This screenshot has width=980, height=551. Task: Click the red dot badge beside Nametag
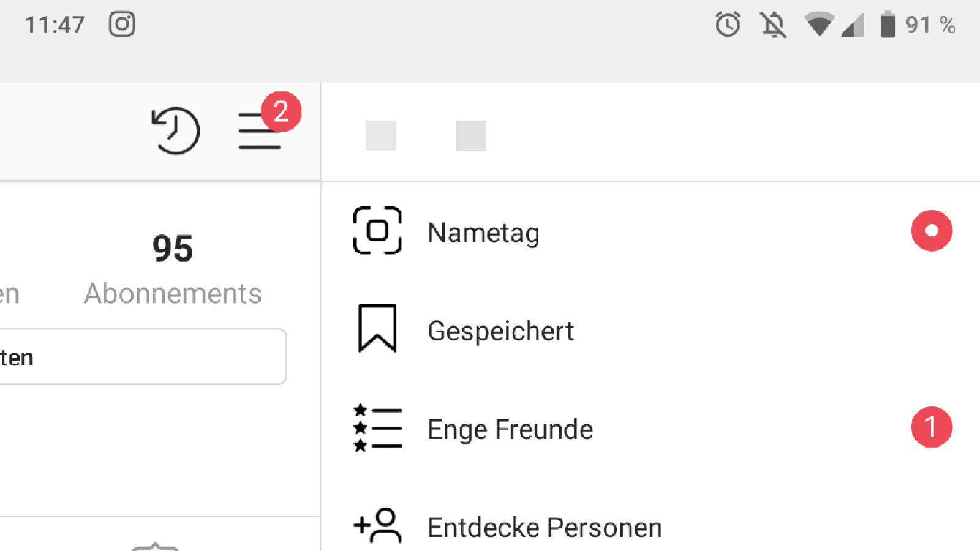click(x=931, y=231)
